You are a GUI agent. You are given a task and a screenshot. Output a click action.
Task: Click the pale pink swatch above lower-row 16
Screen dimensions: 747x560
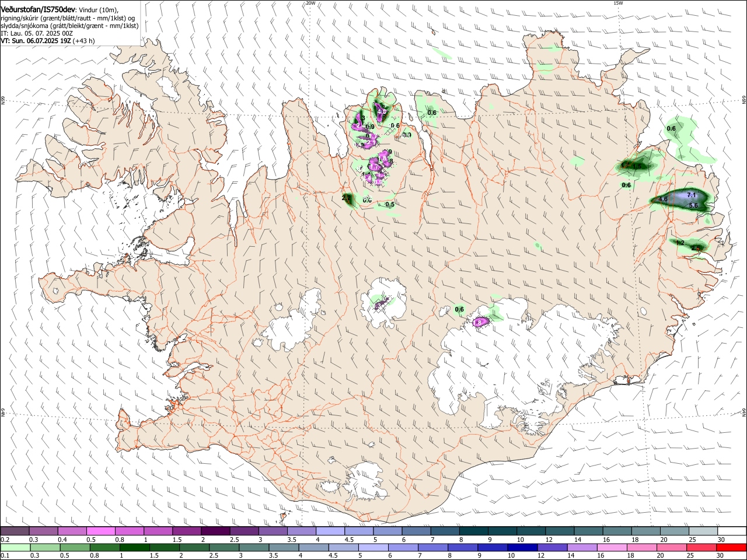[611, 547]
